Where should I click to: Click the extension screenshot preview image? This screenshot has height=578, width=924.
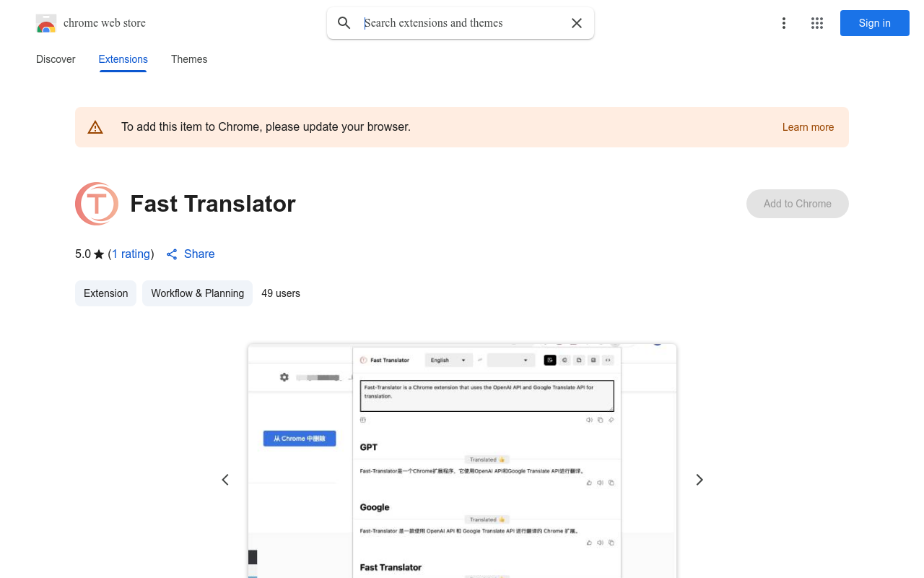click(x=462, y=461)
